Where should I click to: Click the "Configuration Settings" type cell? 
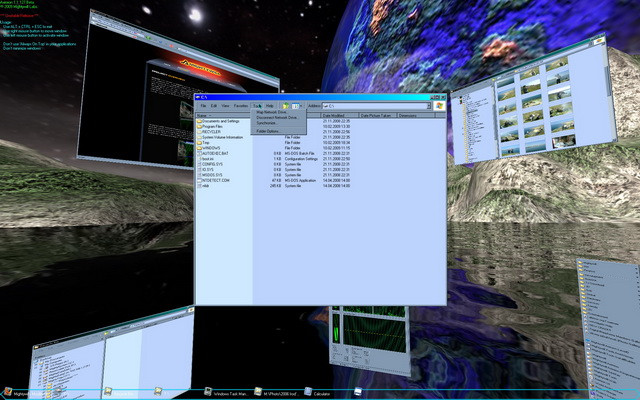pos(301,159)
